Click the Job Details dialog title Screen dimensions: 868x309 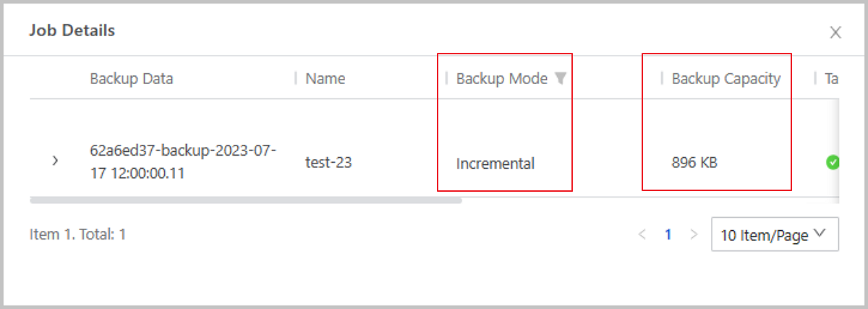pos(72,30)
